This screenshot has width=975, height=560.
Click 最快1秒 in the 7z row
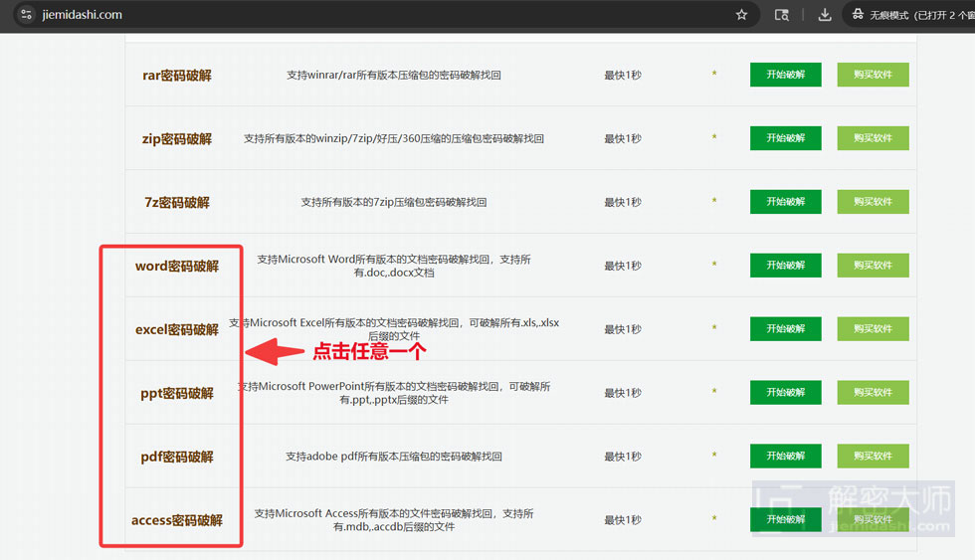(623, 202)
